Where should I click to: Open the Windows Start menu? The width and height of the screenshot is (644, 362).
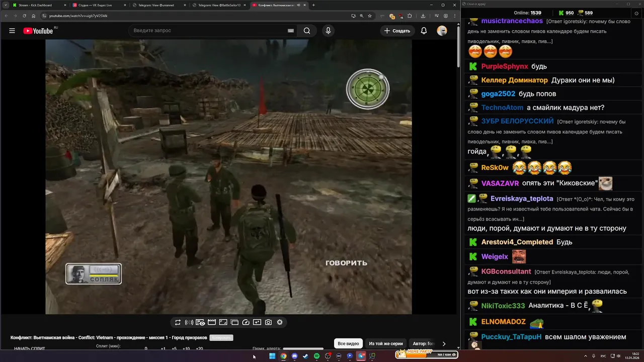tap(272, 356)
